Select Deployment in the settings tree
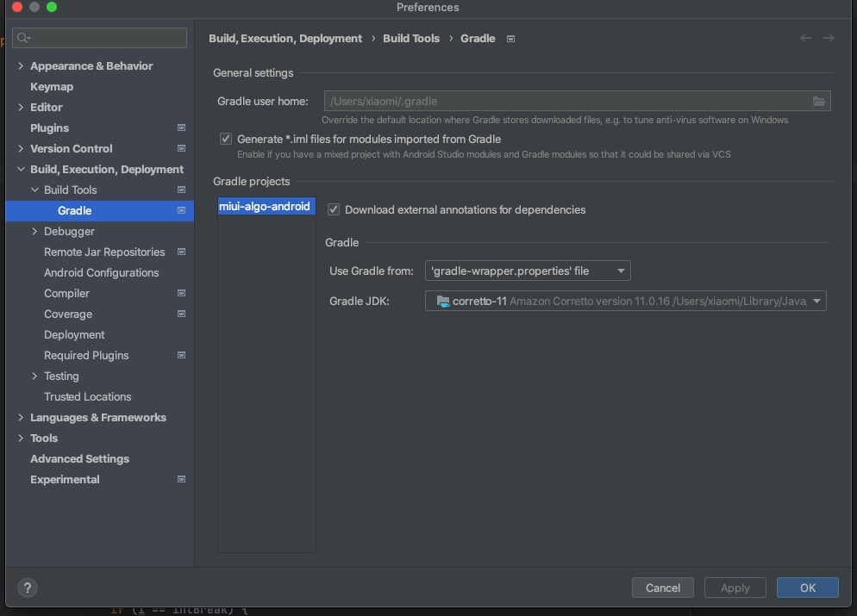 (74, 335)
